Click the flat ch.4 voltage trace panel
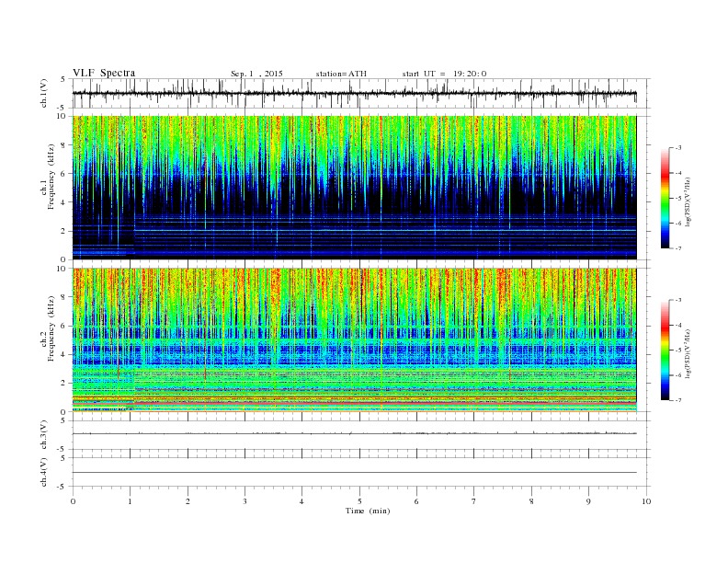 click(360, 472)
